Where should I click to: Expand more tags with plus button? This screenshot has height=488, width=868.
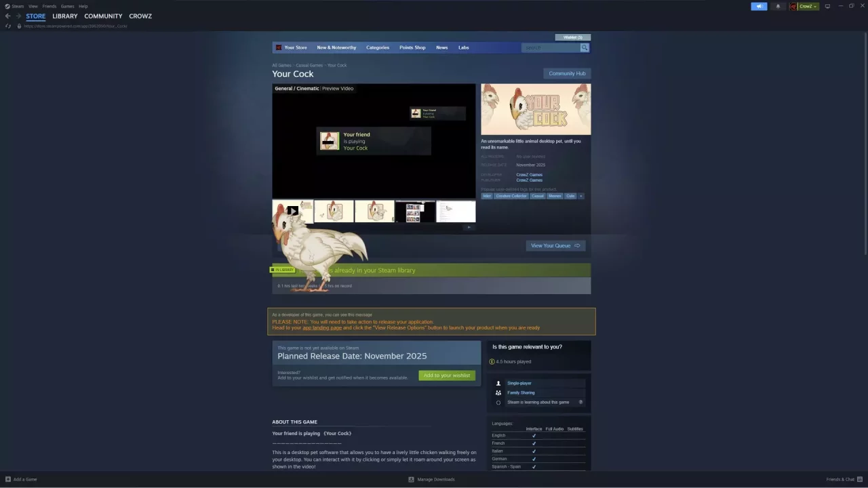581,196
